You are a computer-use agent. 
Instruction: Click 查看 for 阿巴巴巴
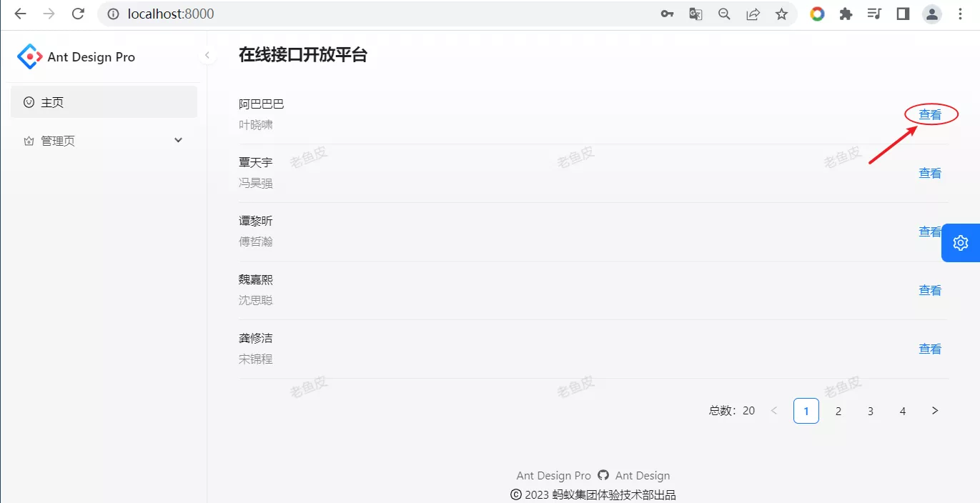[x=930, y=114]
